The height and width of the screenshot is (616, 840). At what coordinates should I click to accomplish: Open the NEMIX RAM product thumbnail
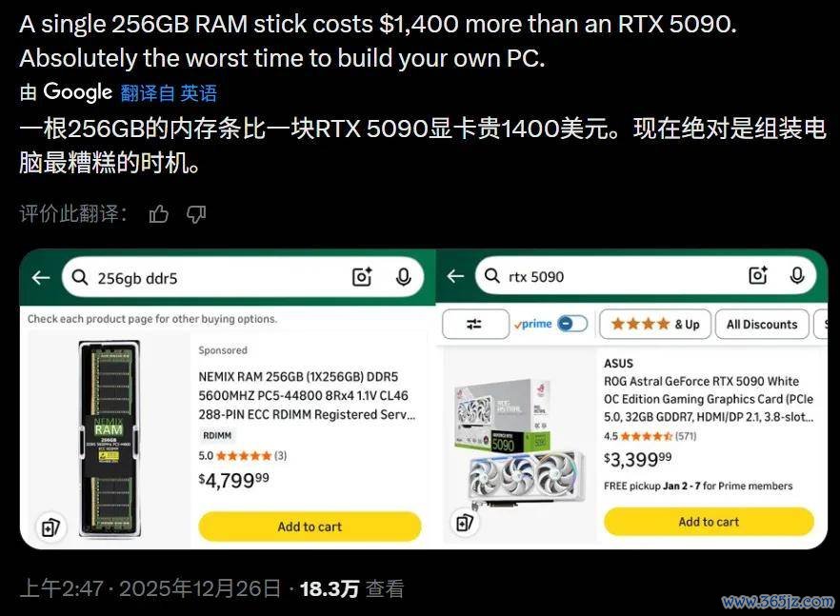[x=110, y=438]
